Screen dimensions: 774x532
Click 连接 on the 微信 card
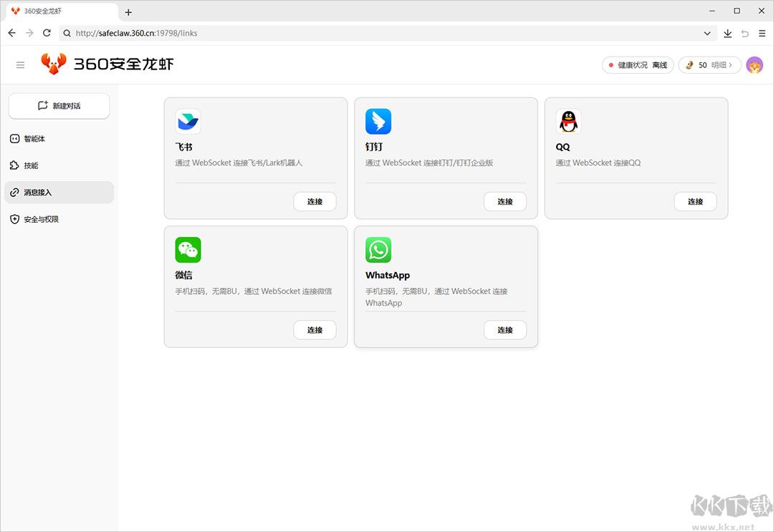click(315, 330)
